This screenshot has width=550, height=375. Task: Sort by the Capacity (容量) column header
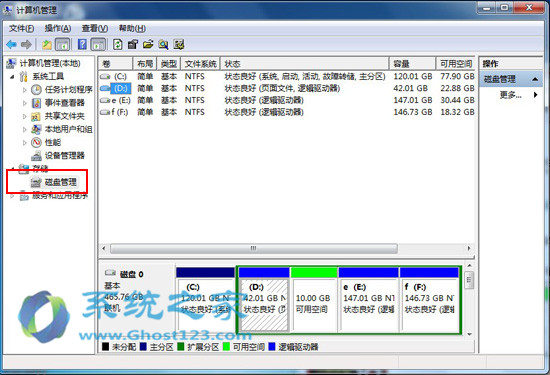pyautogui.click(x=412, y=64)
